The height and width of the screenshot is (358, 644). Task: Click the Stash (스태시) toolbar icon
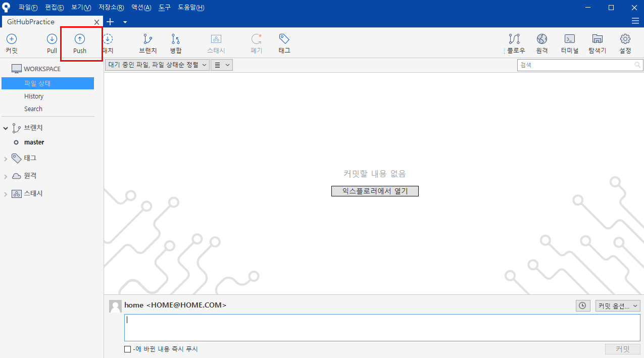click(x=216, y=39)
